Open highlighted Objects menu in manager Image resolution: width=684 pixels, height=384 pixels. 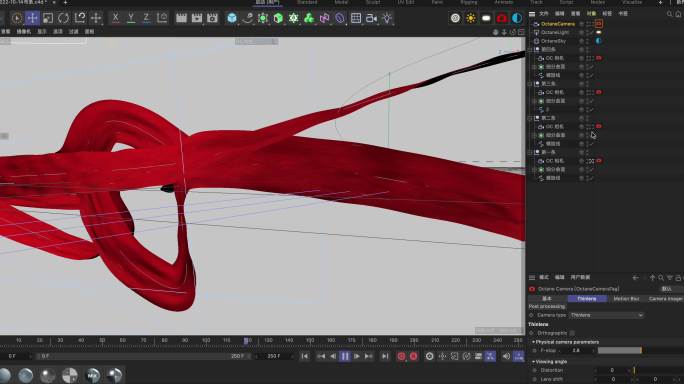[x=591, y=14]
